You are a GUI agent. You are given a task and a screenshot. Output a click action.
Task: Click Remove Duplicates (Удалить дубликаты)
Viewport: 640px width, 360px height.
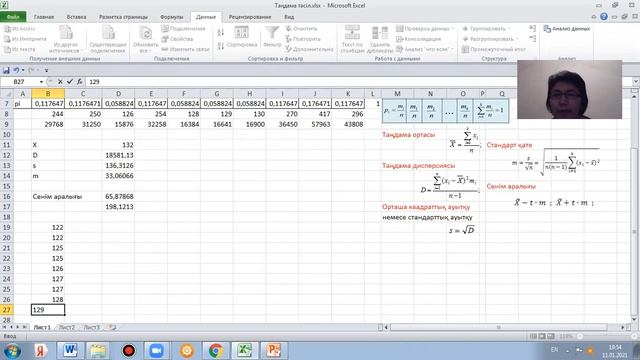click(380, 39)
